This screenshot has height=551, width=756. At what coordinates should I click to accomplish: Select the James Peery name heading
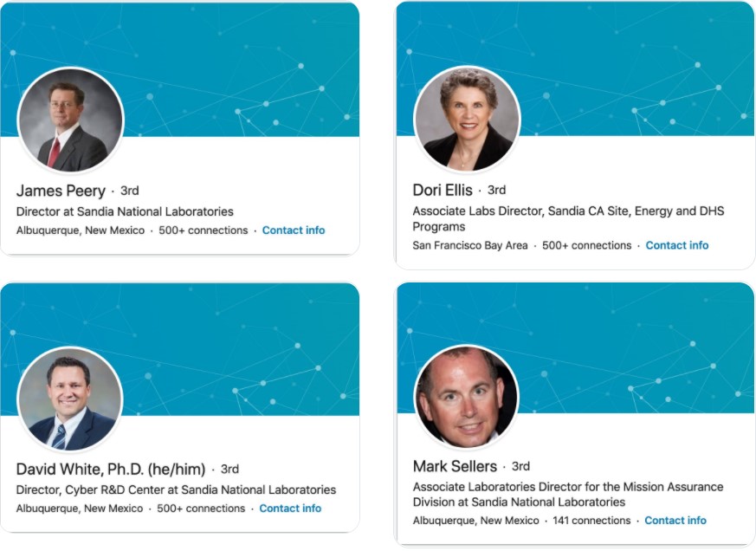tap(61, 191)
